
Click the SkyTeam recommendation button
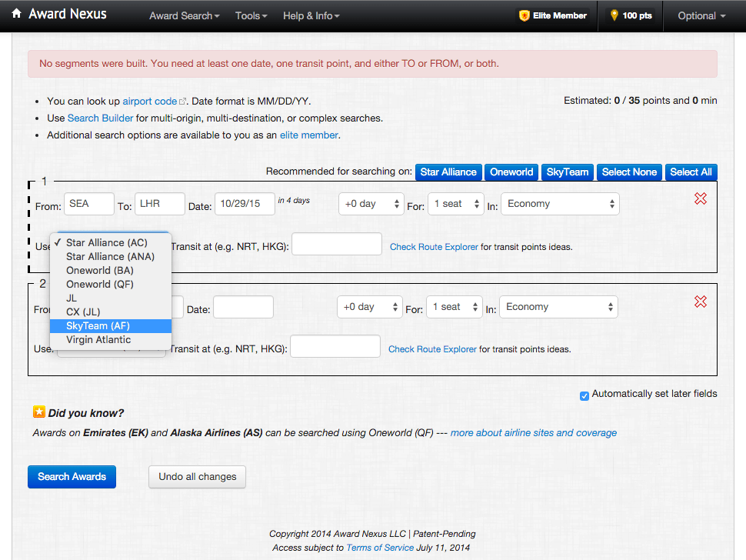pyautogui.click(x=567, y=172)
